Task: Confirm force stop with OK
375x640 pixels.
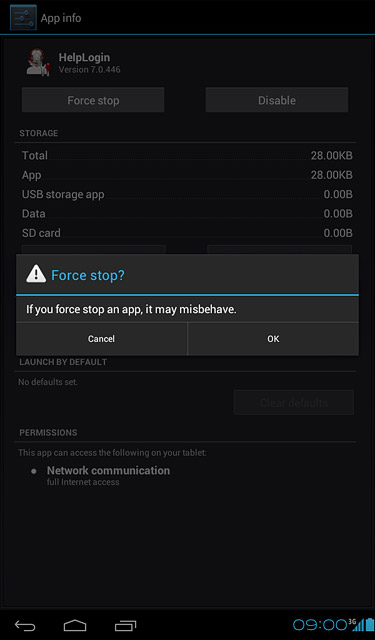Action: point(273,339)
